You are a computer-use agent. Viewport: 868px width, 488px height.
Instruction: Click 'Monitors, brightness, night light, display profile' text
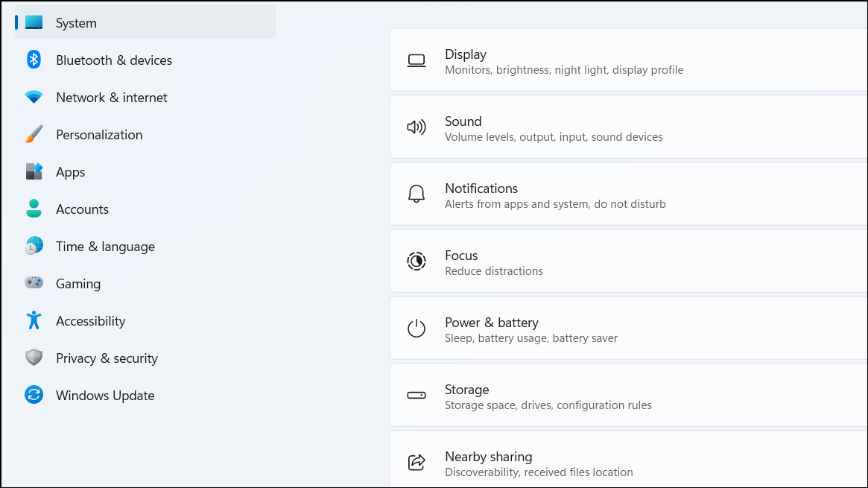pyautogui.click(x=564, y=70)
